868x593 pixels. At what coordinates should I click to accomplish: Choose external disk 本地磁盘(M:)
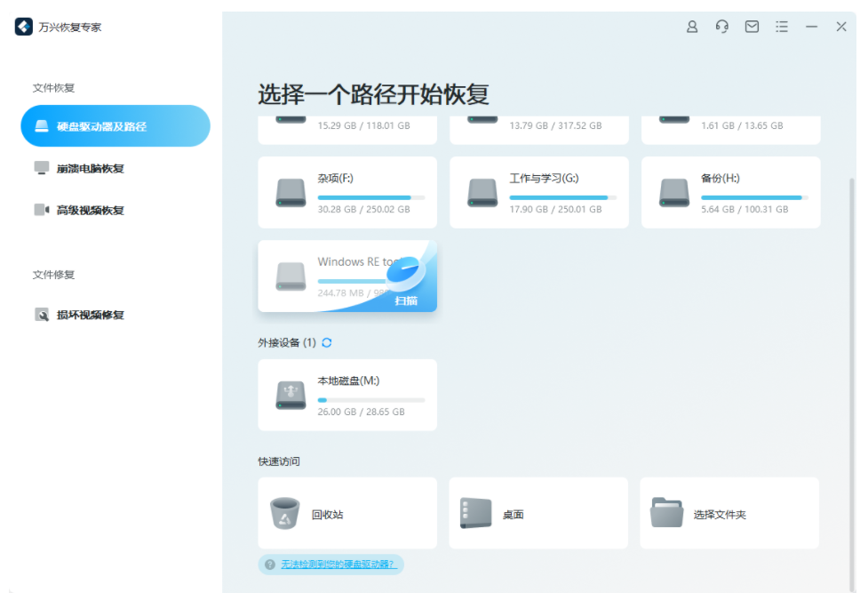point(347,395)
